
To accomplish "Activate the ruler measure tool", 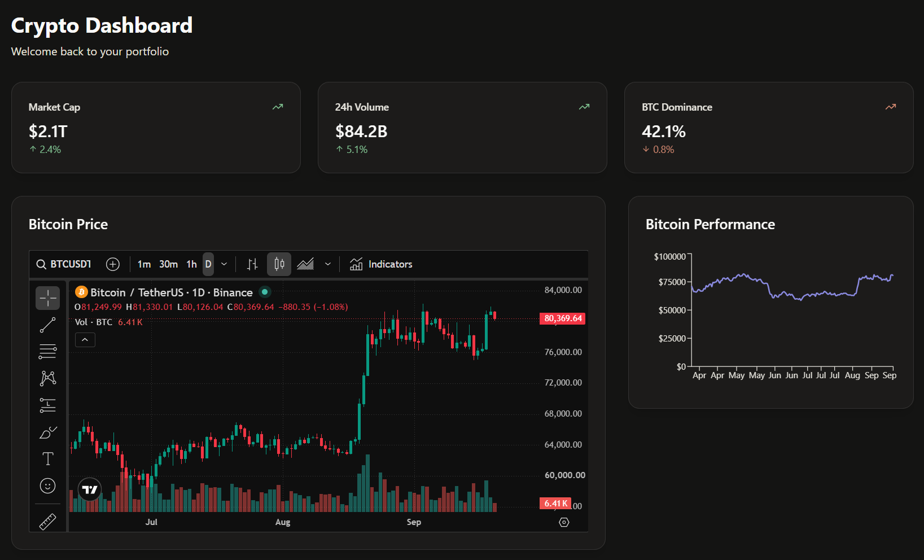I will (48, 522).
